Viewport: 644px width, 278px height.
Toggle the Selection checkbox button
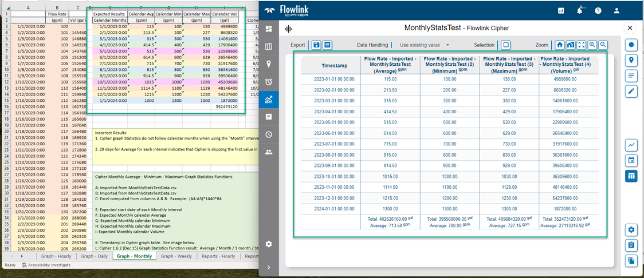(505, 45)
